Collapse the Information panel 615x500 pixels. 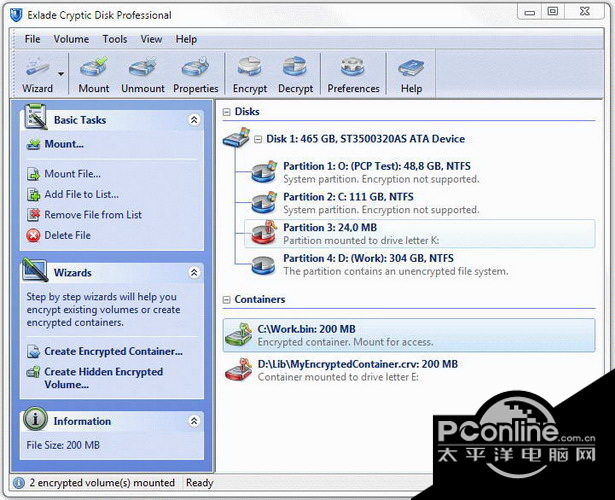point(194,421)
